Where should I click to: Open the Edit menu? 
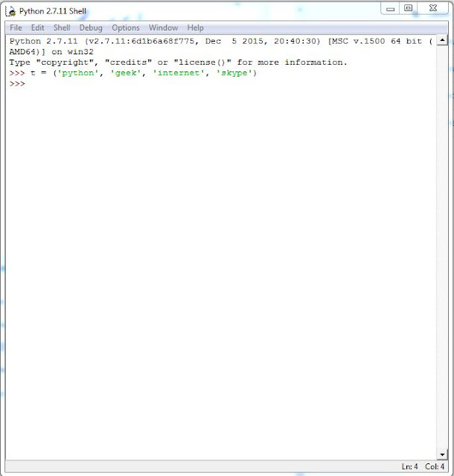[x=38, y=28]
